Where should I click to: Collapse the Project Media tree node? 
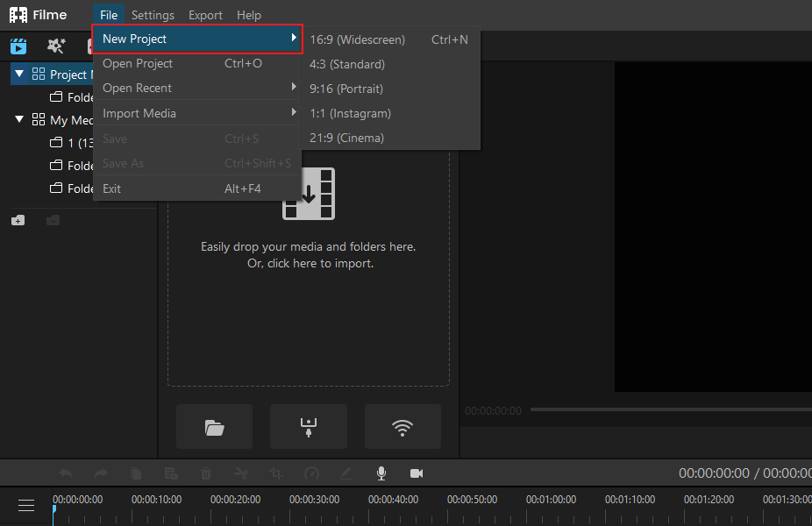19,74
